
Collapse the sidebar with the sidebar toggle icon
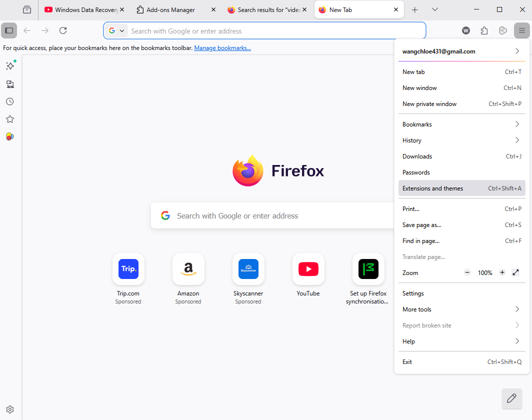8,30
